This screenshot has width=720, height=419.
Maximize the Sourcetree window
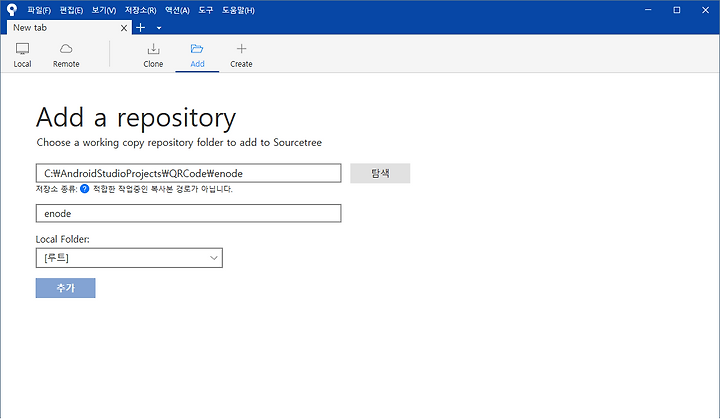(x=677, y=10)
